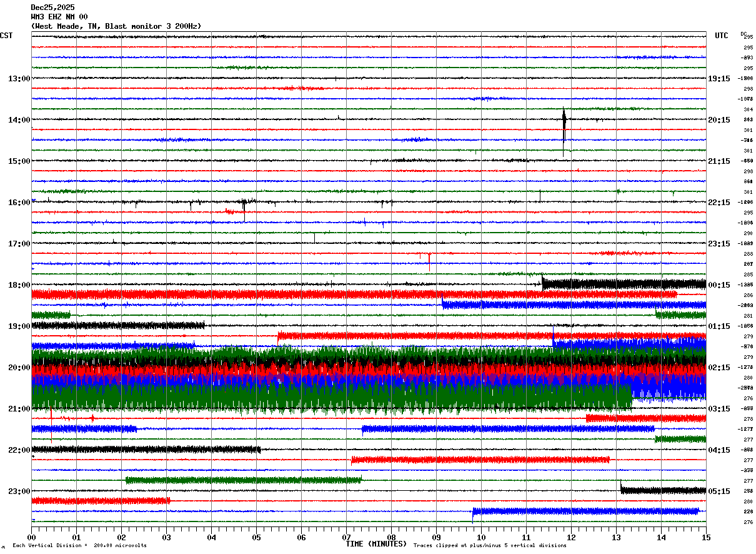This screenshot has height=554, width=756.
Task: Click the 02 minute axis tick label
Action: click(x=121, y=536)
